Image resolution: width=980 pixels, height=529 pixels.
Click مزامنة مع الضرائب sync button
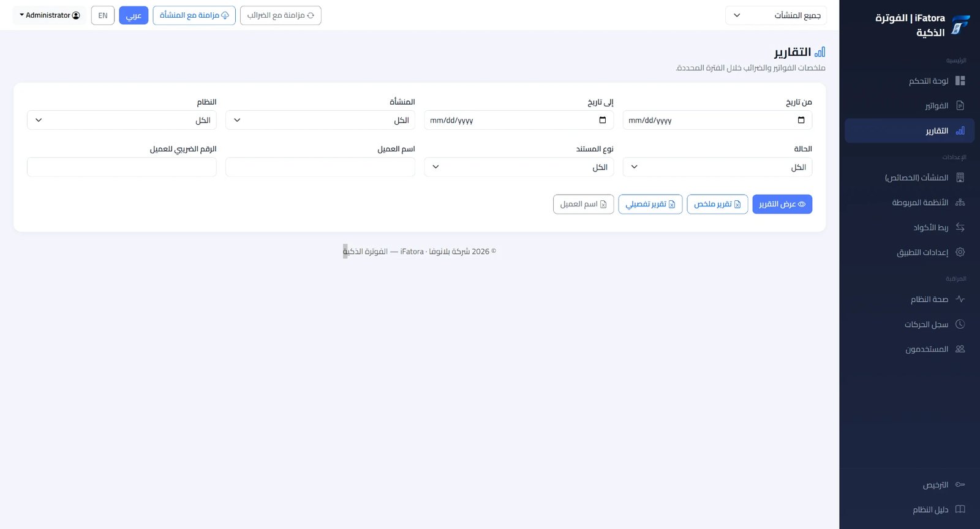[x=281, y=15]
